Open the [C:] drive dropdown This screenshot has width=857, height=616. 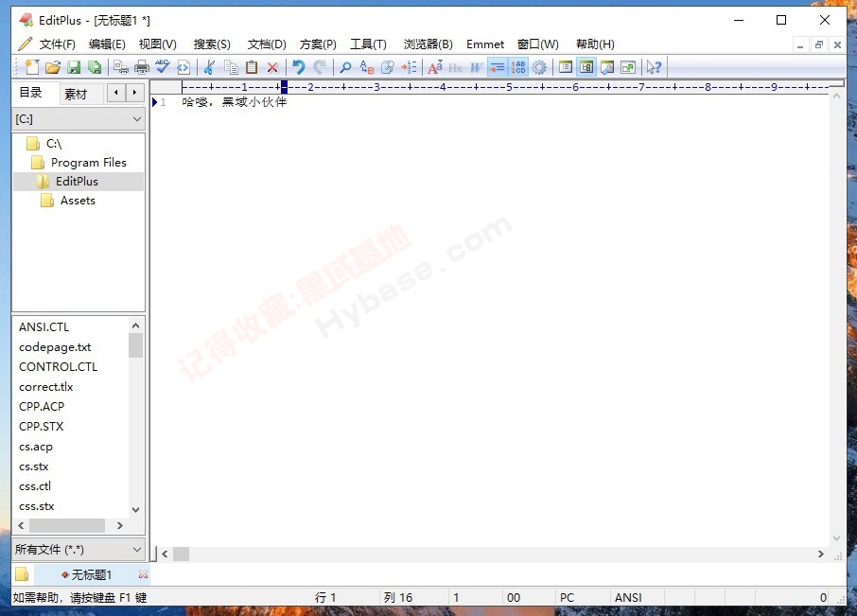[x=79, y=119]
